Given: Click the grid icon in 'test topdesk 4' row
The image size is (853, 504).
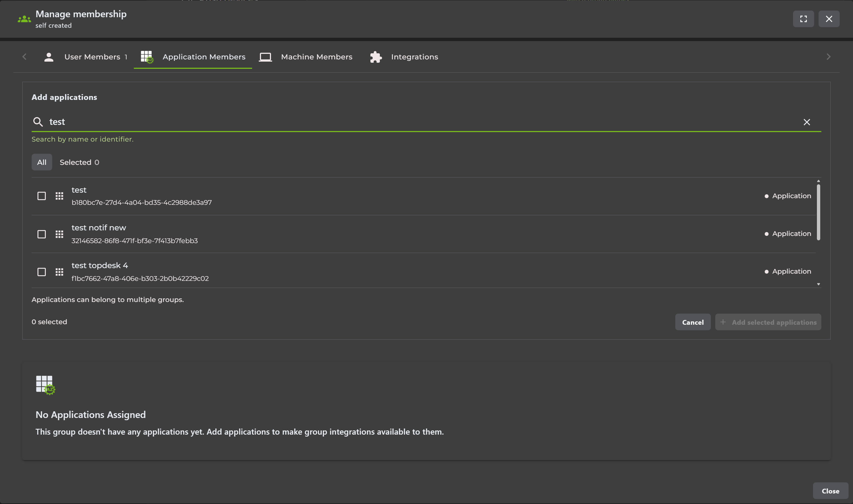Looking at the screenshot, I should pyautogui.click(x=59, y=272).
